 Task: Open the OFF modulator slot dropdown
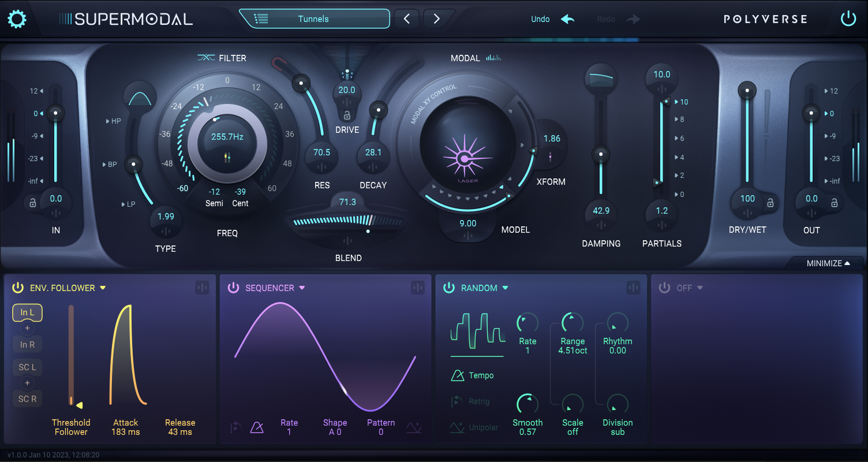[x=700, y=288]
